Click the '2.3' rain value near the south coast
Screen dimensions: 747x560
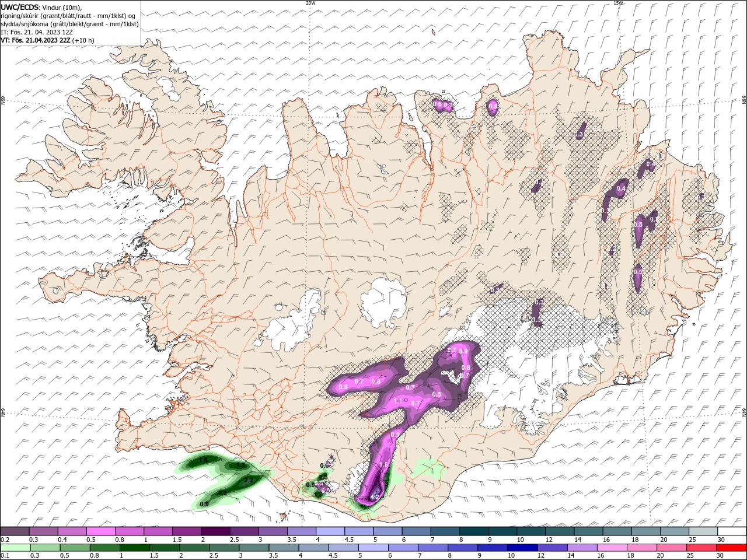pyautogui.click(x=323, y=477)
